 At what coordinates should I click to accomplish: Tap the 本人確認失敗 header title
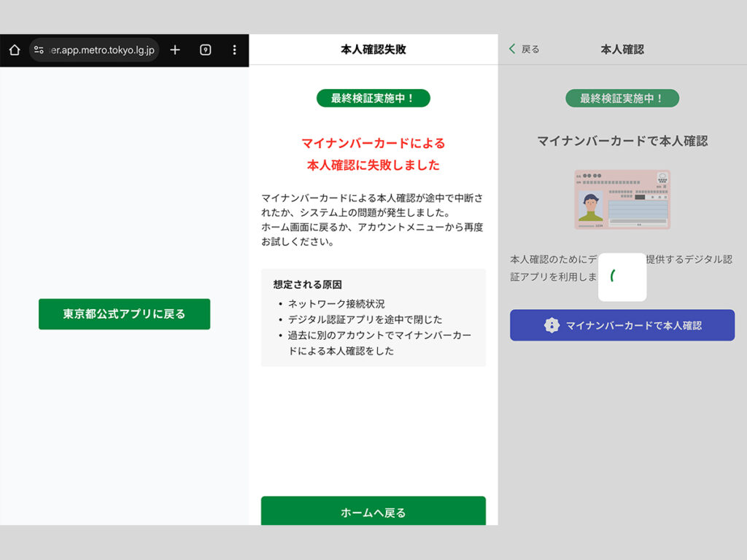[x=373, y=50]
